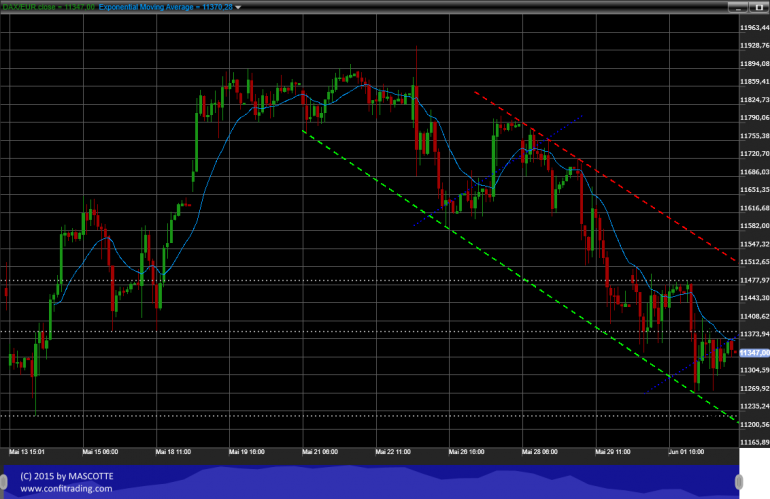Click the Jun 01 10:00 time label
The height and width of the screenshot is (499, 770).
click(686, 452)
